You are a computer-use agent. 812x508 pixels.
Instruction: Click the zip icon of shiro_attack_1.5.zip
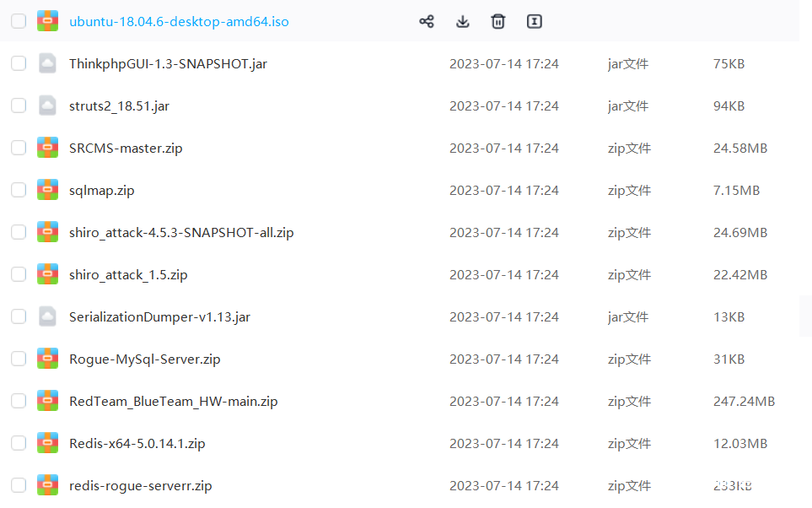point(48,274)
